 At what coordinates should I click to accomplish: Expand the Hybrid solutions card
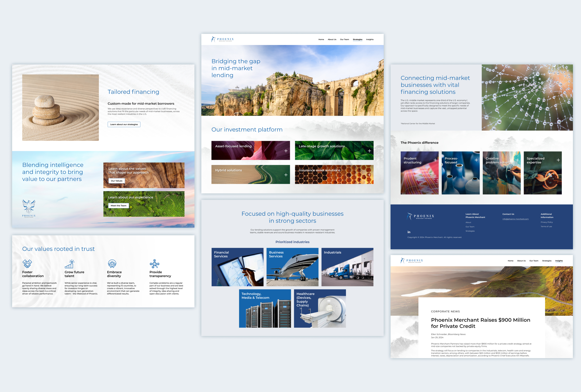pos(286,175)
